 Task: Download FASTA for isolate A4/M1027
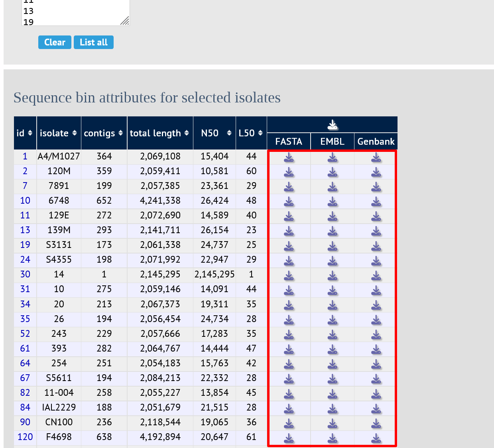(x=289, y=158)
